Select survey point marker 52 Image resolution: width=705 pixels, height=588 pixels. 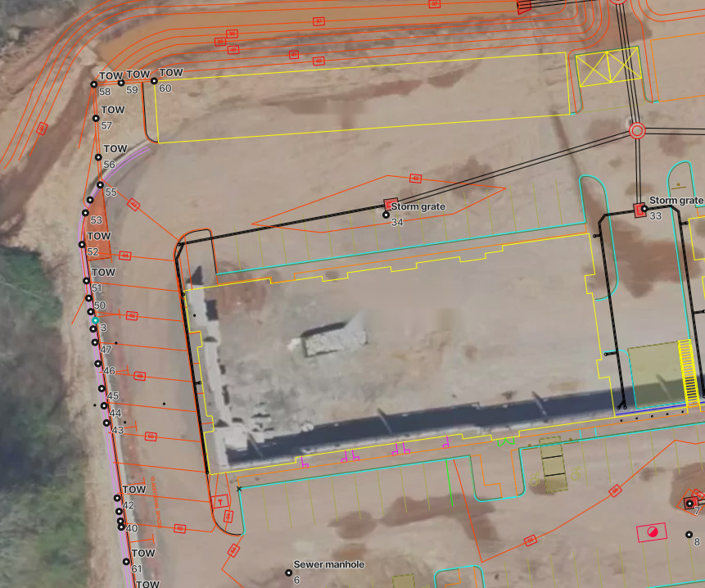pyautogui.click(x=82, y=245)
